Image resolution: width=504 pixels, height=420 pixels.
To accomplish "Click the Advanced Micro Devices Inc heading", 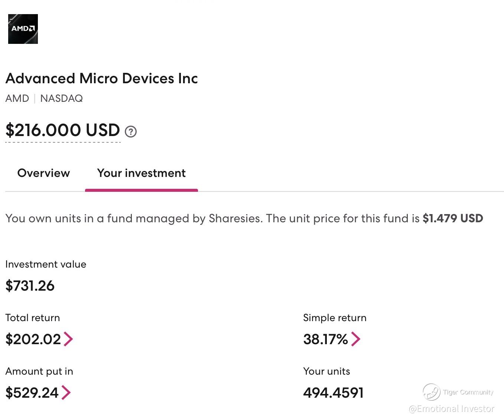I will pos(101,78).
